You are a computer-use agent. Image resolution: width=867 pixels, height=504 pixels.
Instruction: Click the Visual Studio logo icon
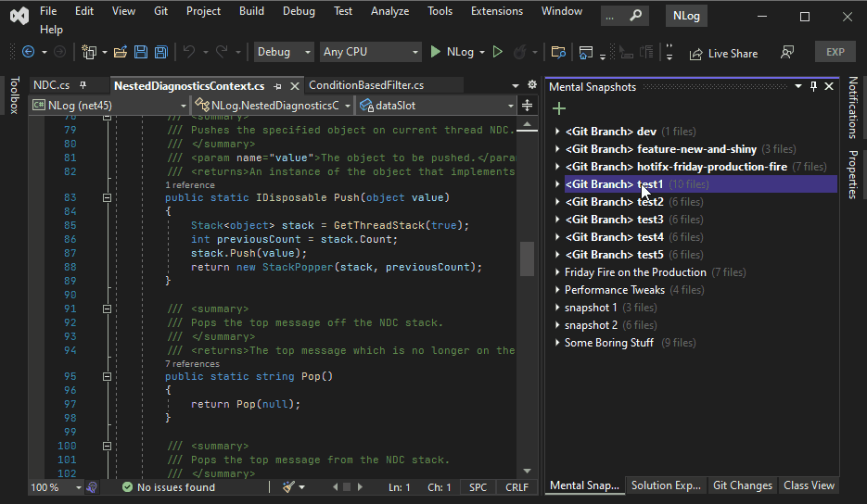19,16
